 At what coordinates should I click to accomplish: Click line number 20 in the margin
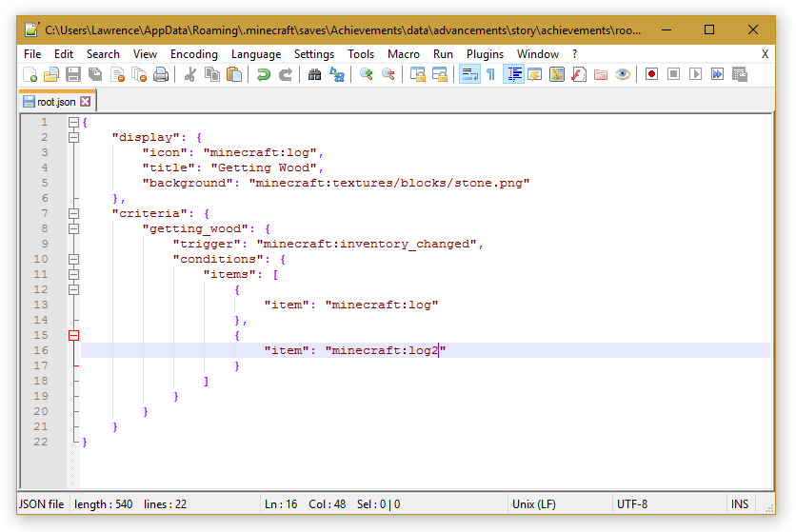click(40, 411)
